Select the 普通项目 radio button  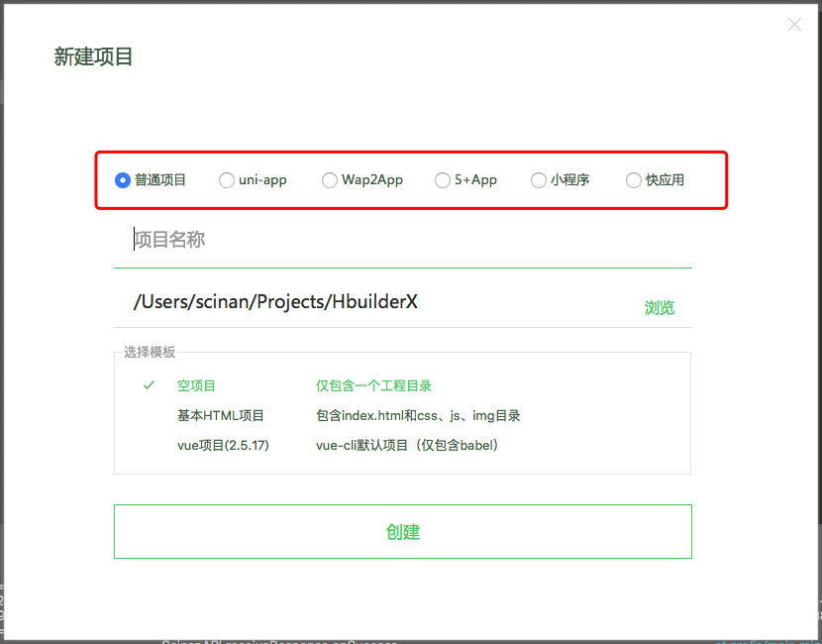click(x=123, y=180)
